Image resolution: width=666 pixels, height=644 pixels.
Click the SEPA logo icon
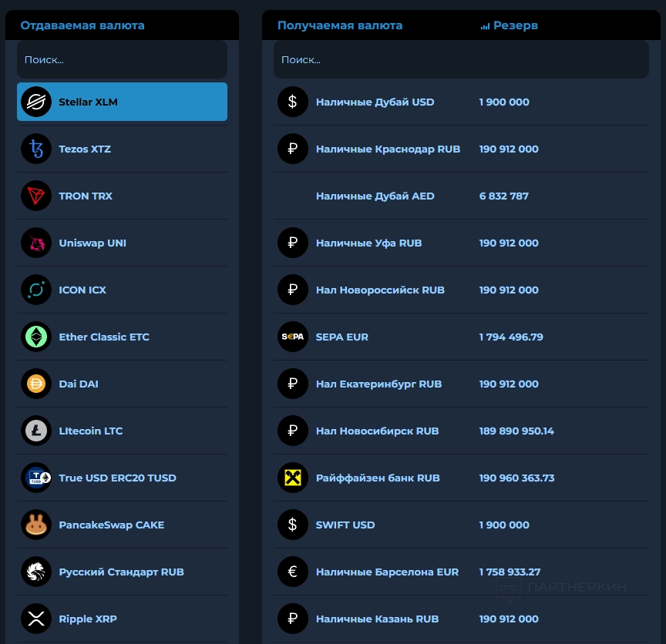[x=293, y=337]
